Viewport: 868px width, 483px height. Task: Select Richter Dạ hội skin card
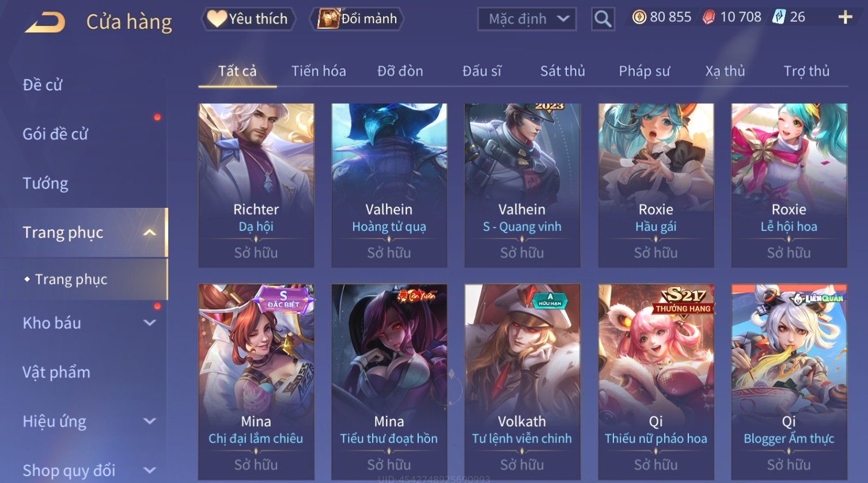[x=256, y=185]
